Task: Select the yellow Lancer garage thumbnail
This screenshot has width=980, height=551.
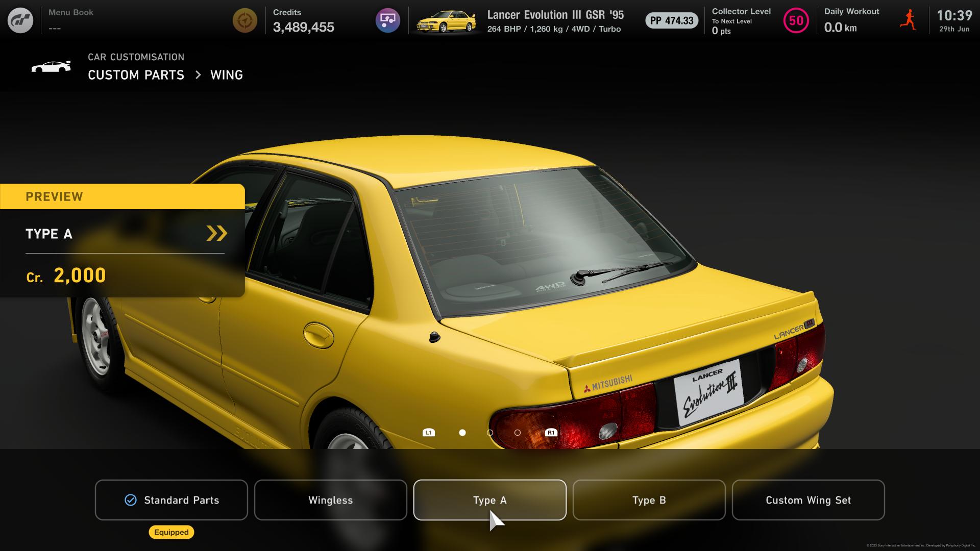Action: click(x=447, y=21)
